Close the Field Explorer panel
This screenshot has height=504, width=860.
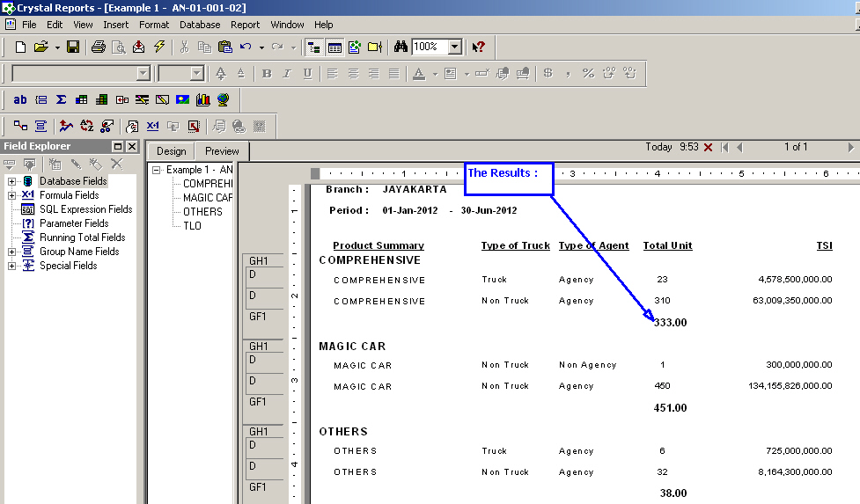[x=132, y=146]
